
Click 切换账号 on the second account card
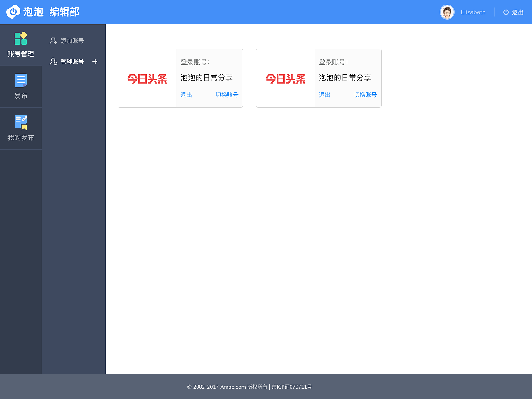pyautogui.click(x=365, y=95)
